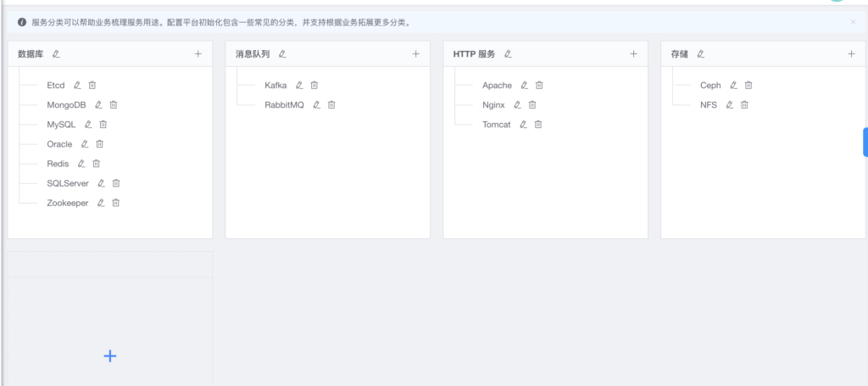
Task: Edit the RabbitMQ entry
Action: 317,104
